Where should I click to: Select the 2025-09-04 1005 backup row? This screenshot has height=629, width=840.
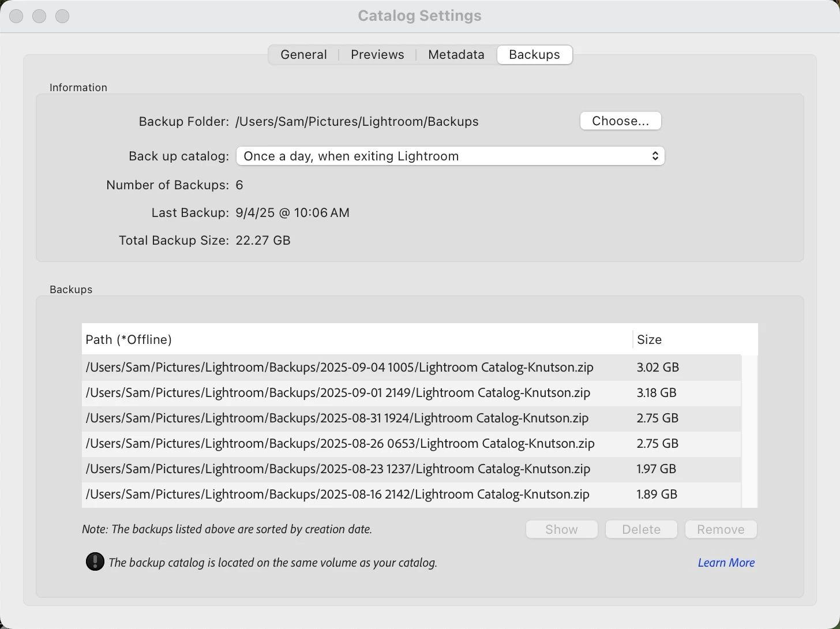pyautogui.click(x=411, y=368)
